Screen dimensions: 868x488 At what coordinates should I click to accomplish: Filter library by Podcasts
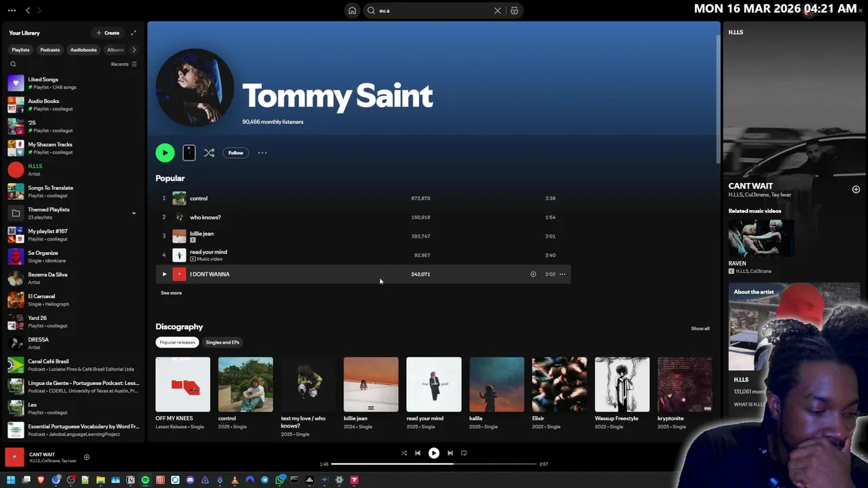pos(50,49)
